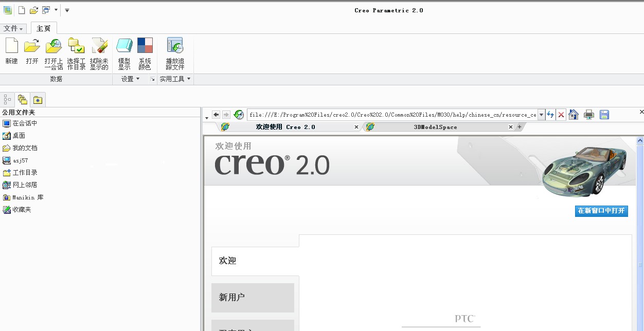
Task: Select the 3DModelSpace browser tab
Action: tap(435, 127)
